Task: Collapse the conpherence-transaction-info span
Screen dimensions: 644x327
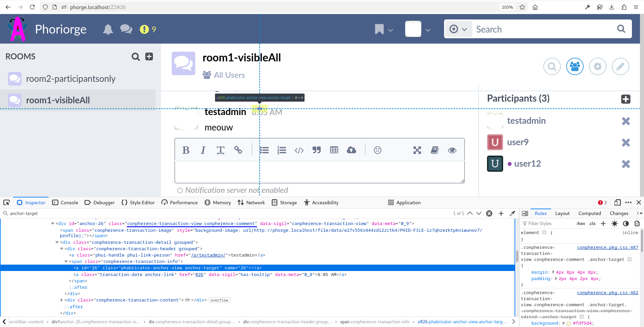Action: (66, 261)
